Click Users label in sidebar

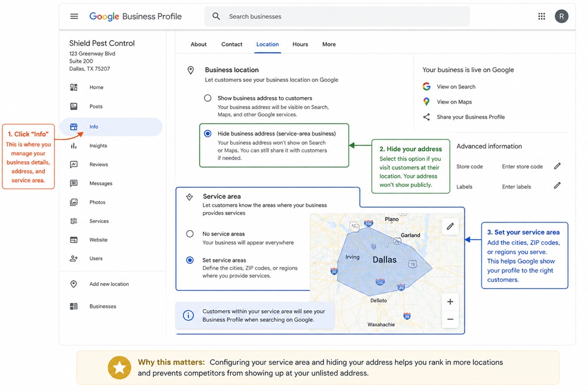pos(96,259)
